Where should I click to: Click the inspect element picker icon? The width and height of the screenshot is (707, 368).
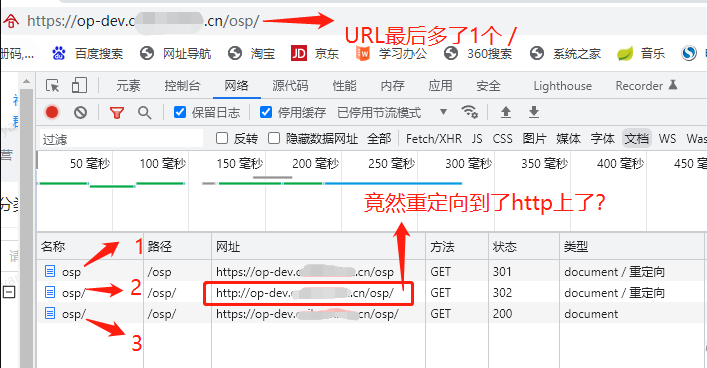52,85
